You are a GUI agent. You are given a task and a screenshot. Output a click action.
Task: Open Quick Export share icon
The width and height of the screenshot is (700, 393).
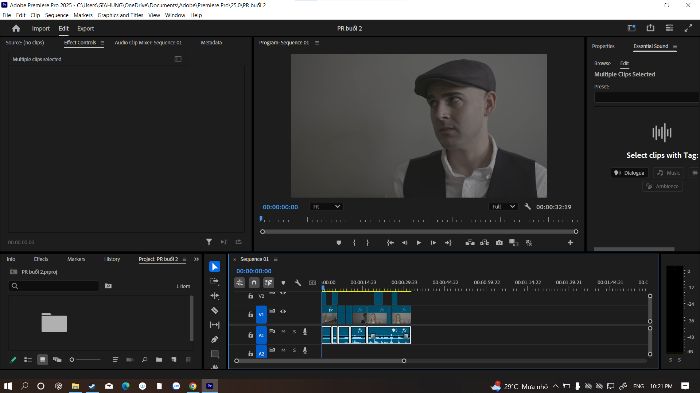coord(650,28)
